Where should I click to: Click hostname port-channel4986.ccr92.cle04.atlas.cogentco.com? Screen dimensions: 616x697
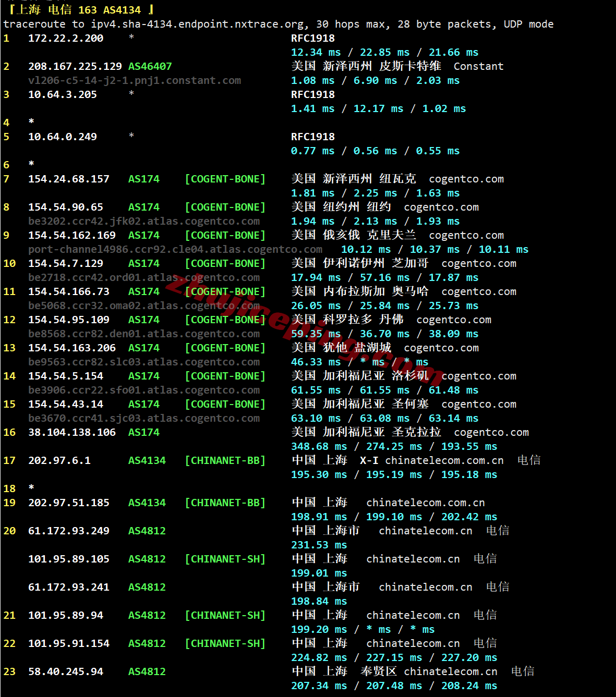pyautogui.click(x=175, y=249)
